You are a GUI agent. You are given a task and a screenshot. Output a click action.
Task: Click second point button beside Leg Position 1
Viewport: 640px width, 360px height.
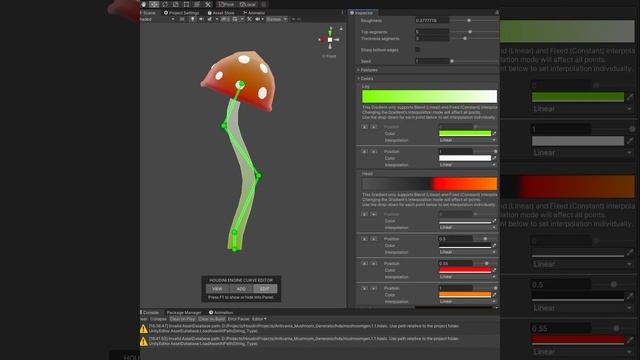[374, 151]
